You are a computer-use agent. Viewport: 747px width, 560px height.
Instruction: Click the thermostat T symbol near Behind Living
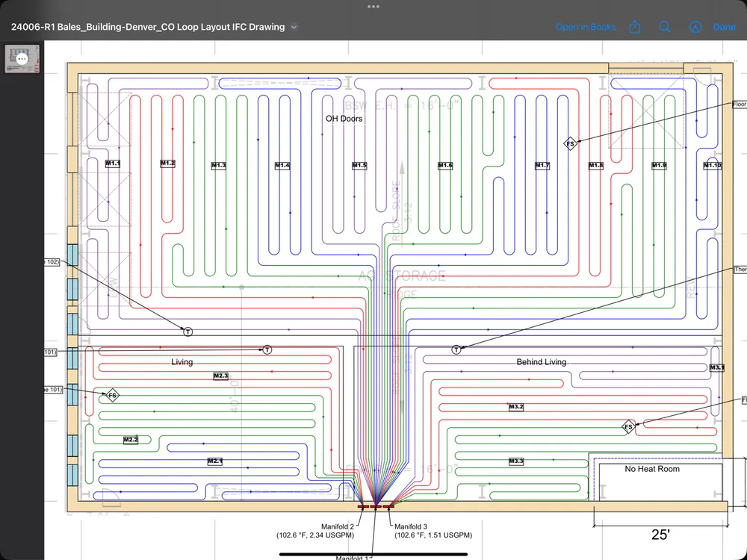coord(456,349)
